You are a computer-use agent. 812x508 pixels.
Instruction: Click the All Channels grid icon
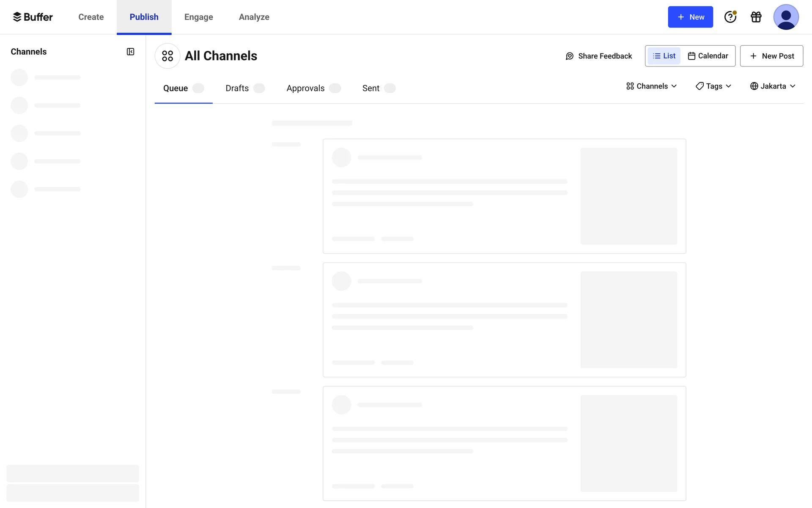(x=167, y=56)
